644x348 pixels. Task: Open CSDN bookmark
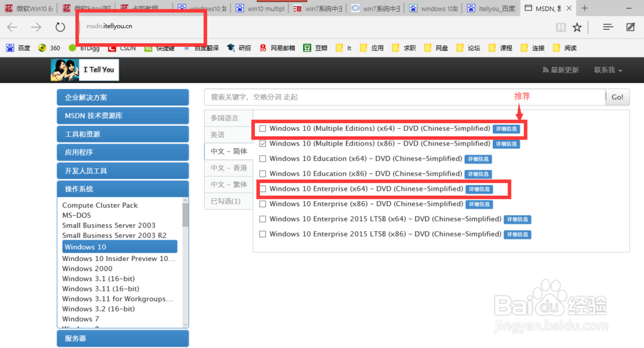pos(122,48)
